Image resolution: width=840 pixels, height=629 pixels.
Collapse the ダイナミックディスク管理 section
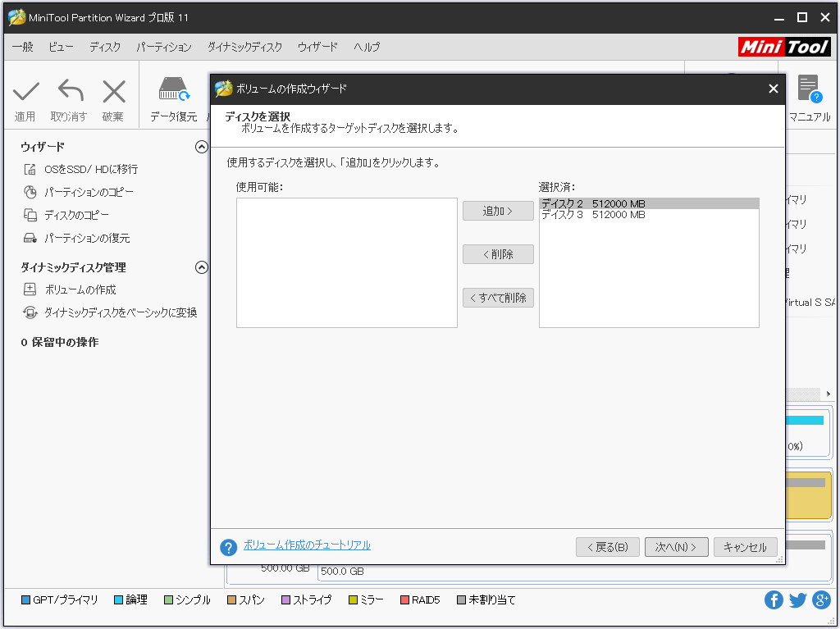pos(202,267)
